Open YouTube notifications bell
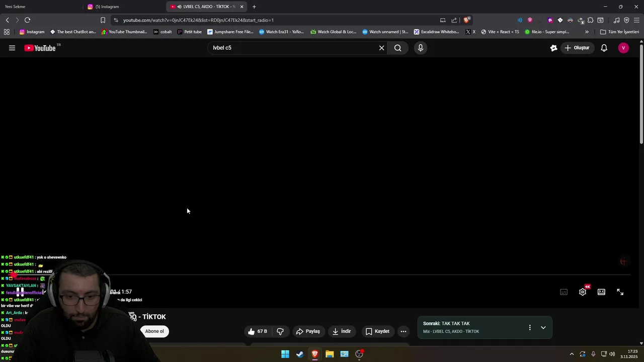 pyautogui.click(x=604, y=48)
